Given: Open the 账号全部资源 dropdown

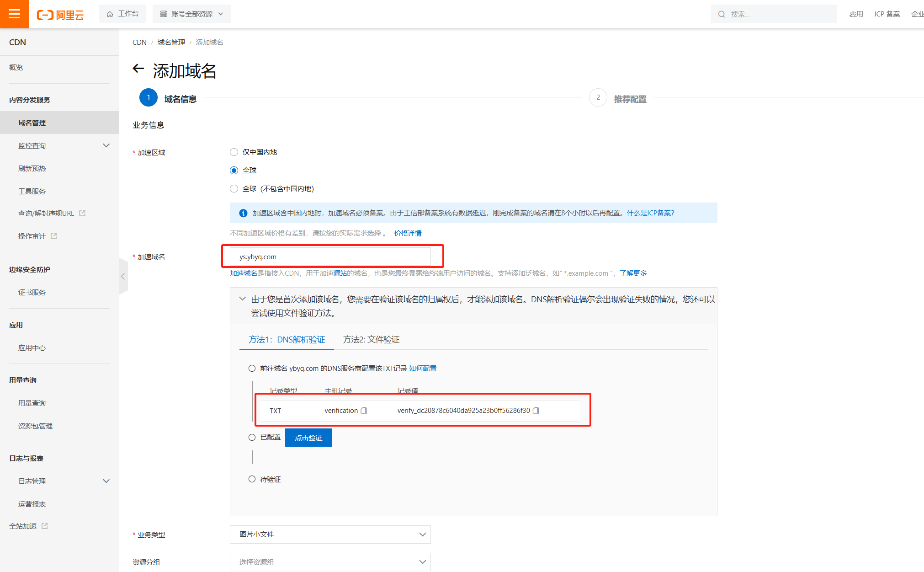Looking at the screenshot, I should pos(191,14).
